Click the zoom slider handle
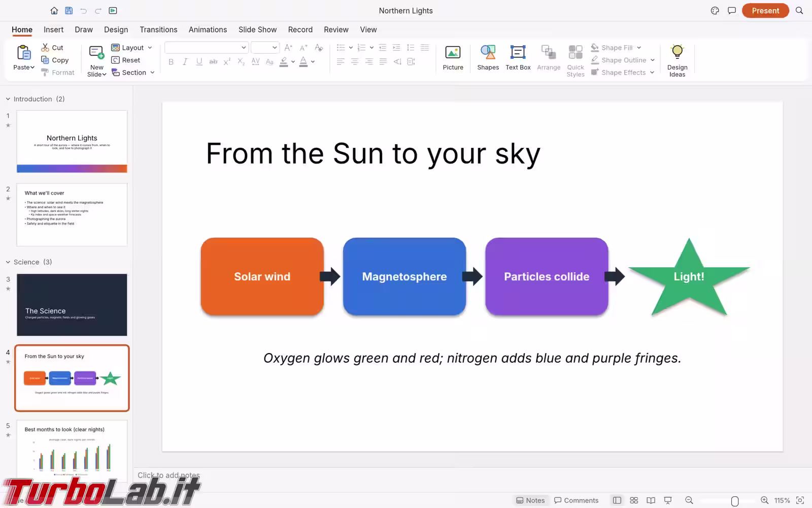Viewport: 812px width, 508px height. point(734,501)
